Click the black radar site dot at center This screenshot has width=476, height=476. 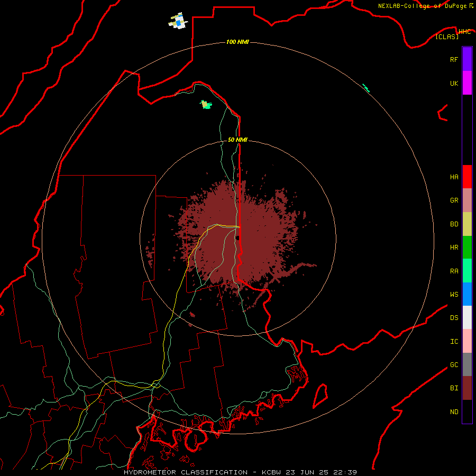point(237,237)
